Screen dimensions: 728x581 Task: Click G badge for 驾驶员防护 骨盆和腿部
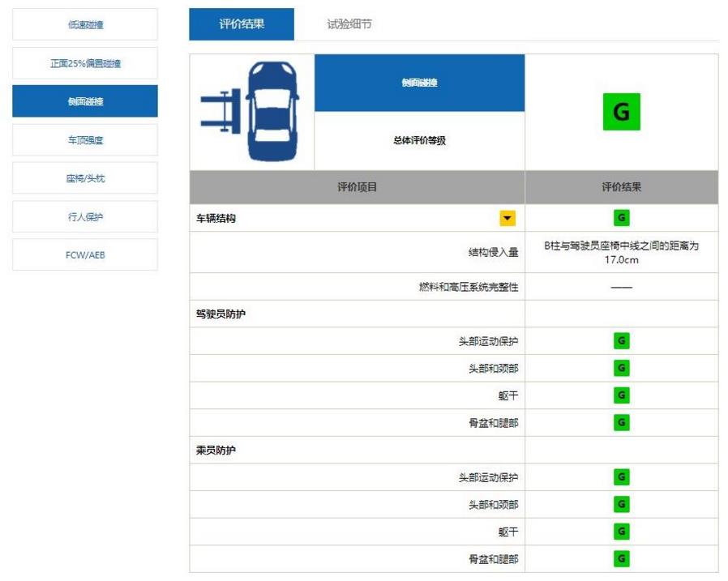pos(621,423)
